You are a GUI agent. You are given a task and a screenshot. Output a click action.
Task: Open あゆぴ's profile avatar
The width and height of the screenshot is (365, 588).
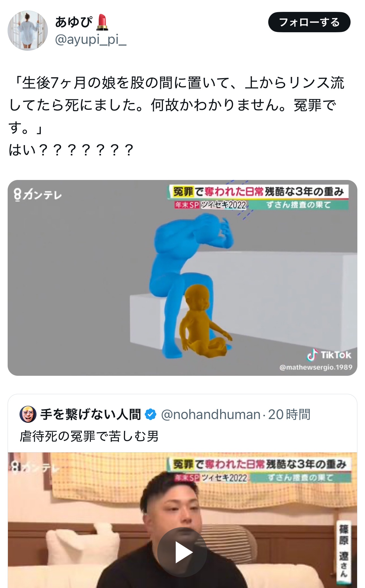click(28, 31)
